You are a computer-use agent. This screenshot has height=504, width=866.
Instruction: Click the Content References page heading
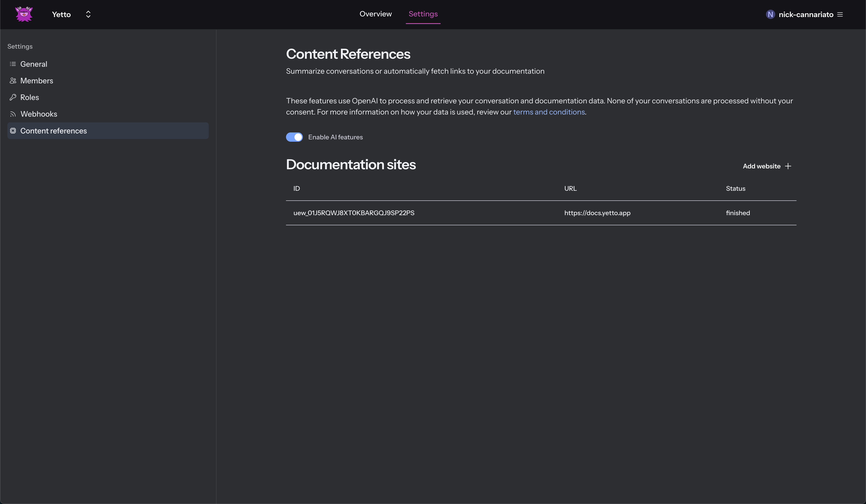(348, 54)
